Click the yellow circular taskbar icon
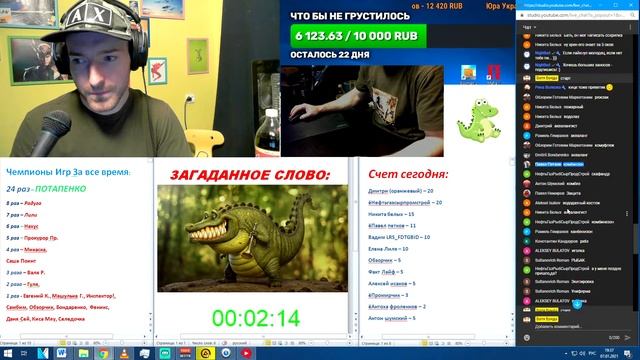 click(205, 353)
